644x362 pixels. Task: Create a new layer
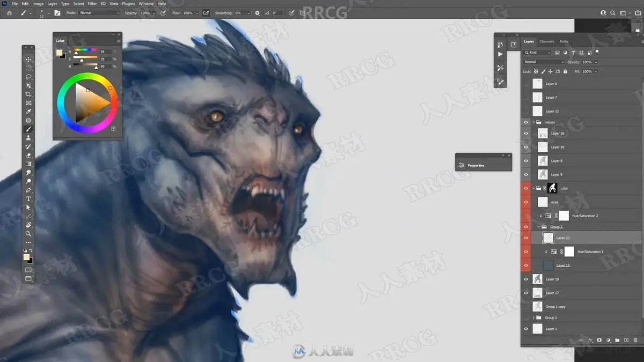point(626,340)
